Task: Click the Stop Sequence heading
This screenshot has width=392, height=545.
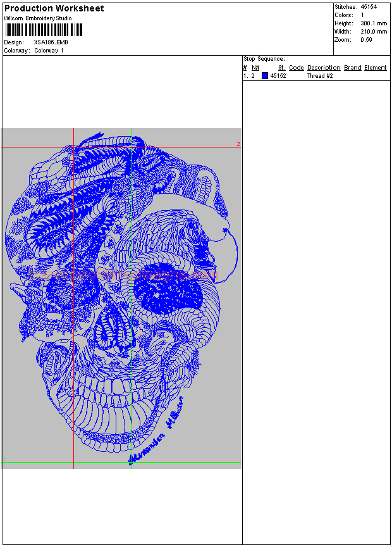Action: [264, 59]
